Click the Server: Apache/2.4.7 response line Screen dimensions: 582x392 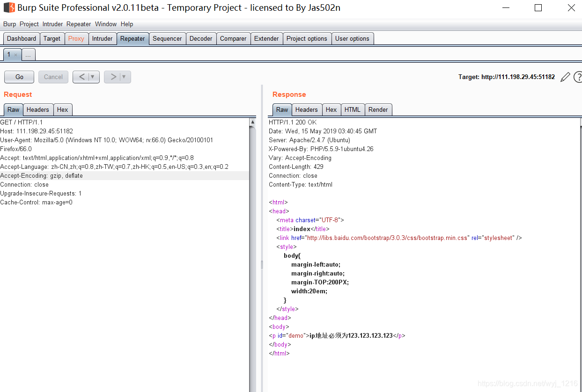pos(309,140)
